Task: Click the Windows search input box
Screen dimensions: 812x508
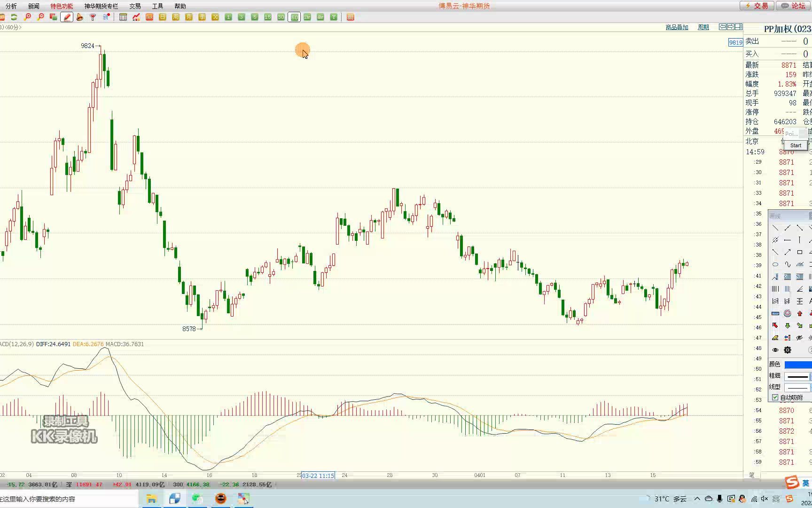Action: (68, 499)
